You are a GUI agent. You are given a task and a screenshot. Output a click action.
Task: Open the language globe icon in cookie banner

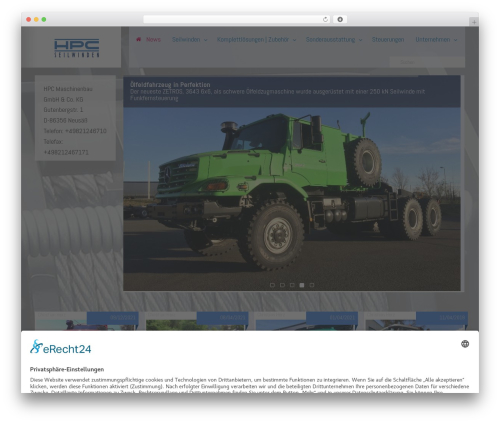pyautogui.click(x=465, y=344)
